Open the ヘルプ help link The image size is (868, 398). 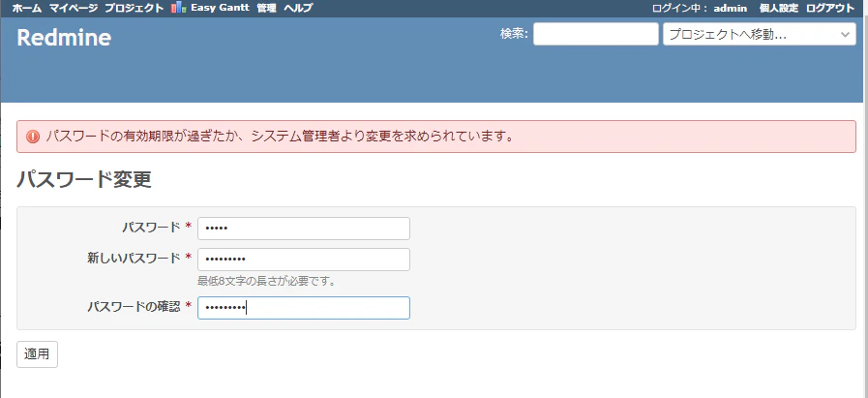click(298, 8)
